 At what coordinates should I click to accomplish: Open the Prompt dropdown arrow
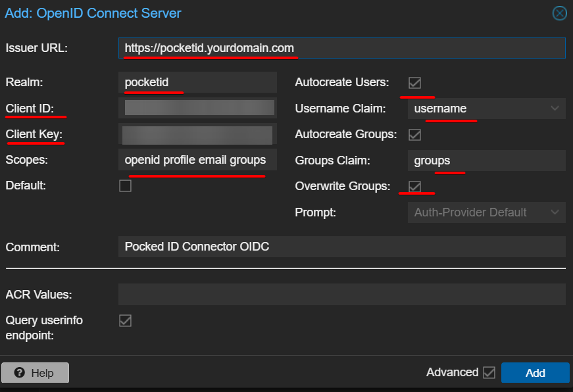[555, 212]
